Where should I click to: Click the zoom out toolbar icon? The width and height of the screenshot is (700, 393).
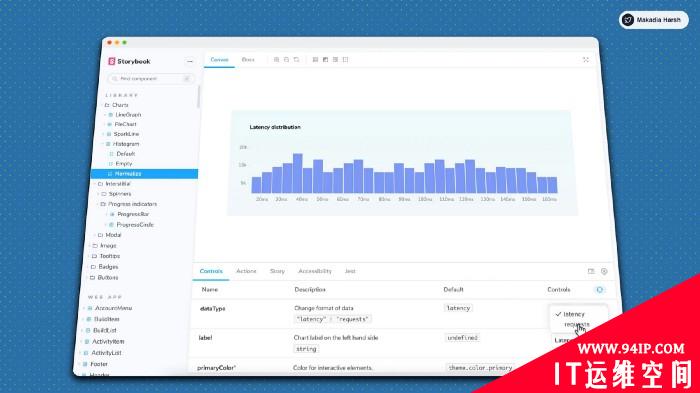pos(286,60)
